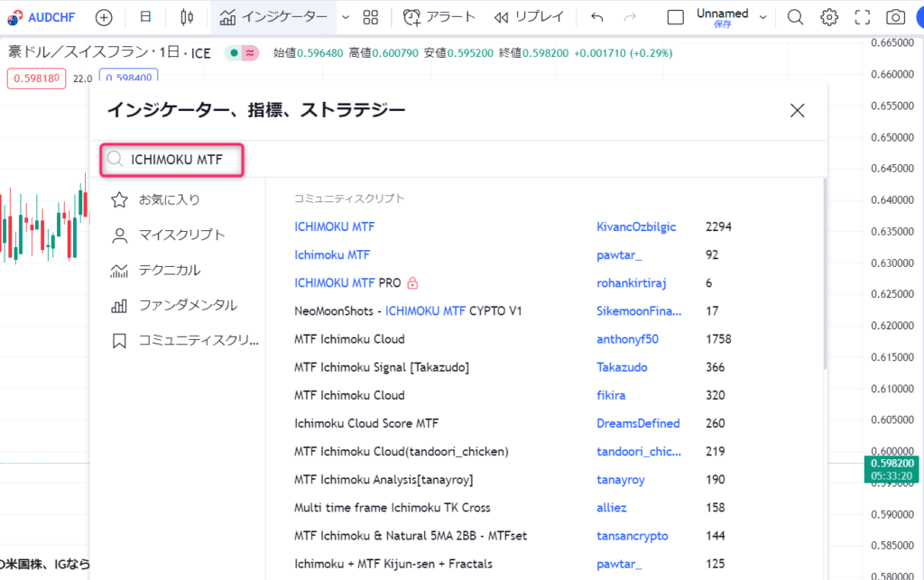Add MTF Ichimoku Analysis[tanayroy]
This screenshot has width=924, height=580.
[x=383, y=480]
